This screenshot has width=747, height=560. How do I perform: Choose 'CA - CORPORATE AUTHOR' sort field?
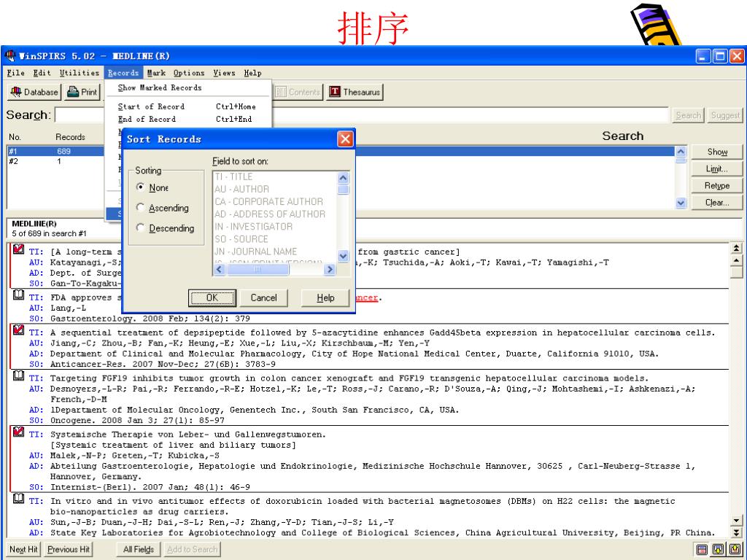coord(268,201)
